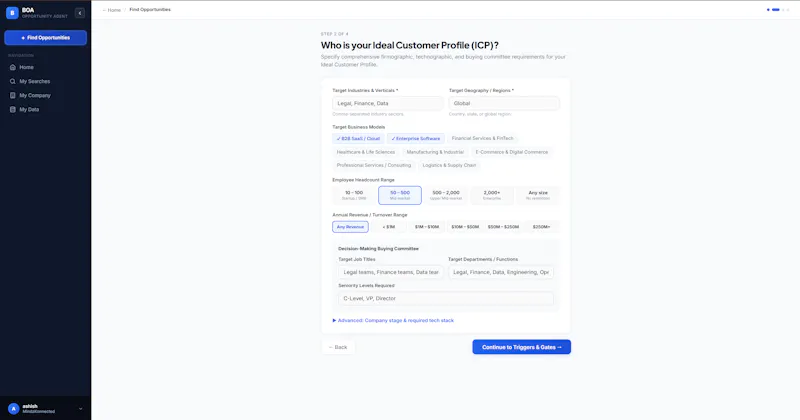Click the Find Opportunities button
This screenshot has width=800, height=420.
tap(45, 38)
